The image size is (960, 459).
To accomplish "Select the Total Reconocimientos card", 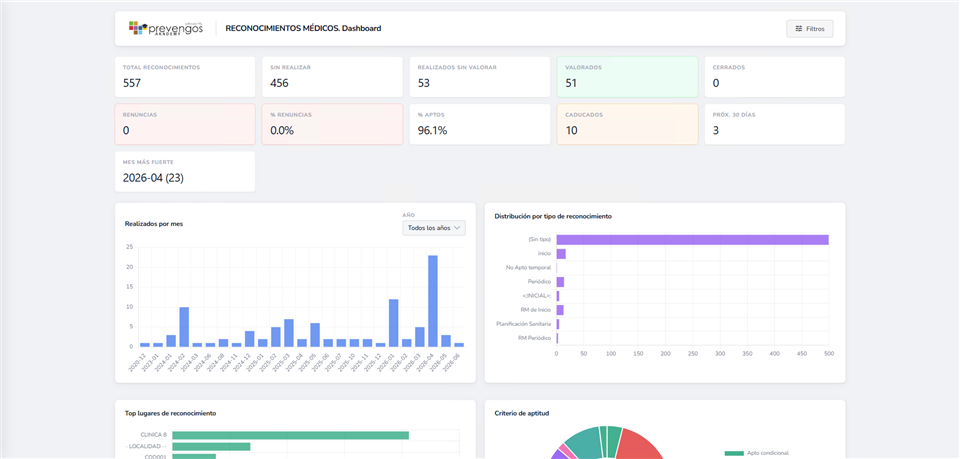I will coord(185,77).
